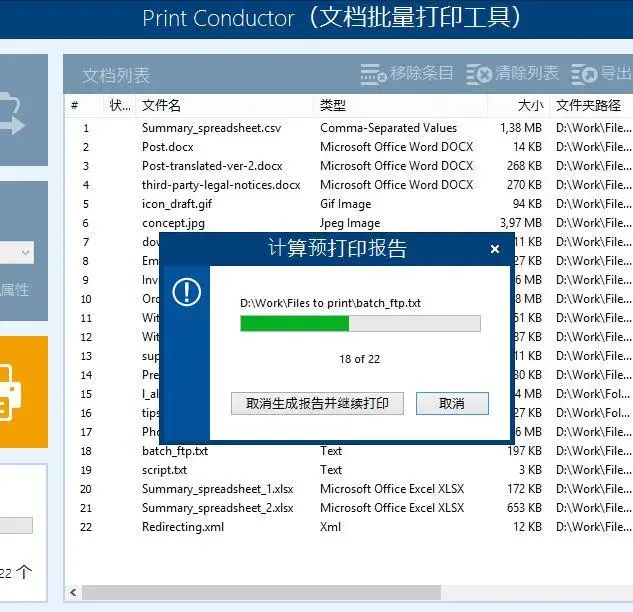Click the Remove Item (移除条目) icon

pos(373,74)
